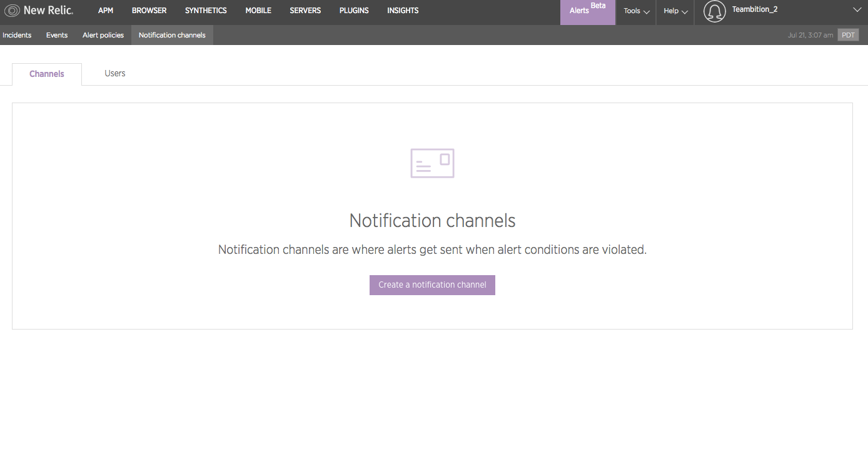Switch to the Channels tab
Image resolution: width=868 pixels, height=469 pixels.
click(x=47, y=74)
